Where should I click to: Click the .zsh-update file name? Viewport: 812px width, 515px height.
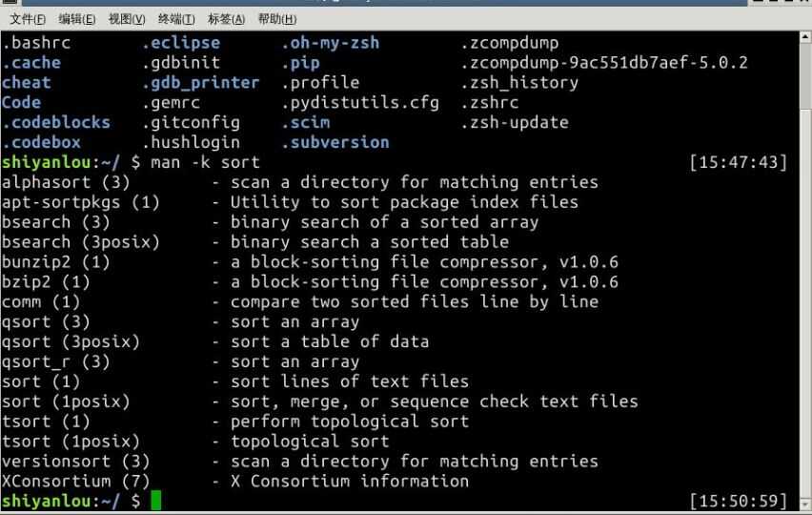pyautogui.click(x=515, y=122)
